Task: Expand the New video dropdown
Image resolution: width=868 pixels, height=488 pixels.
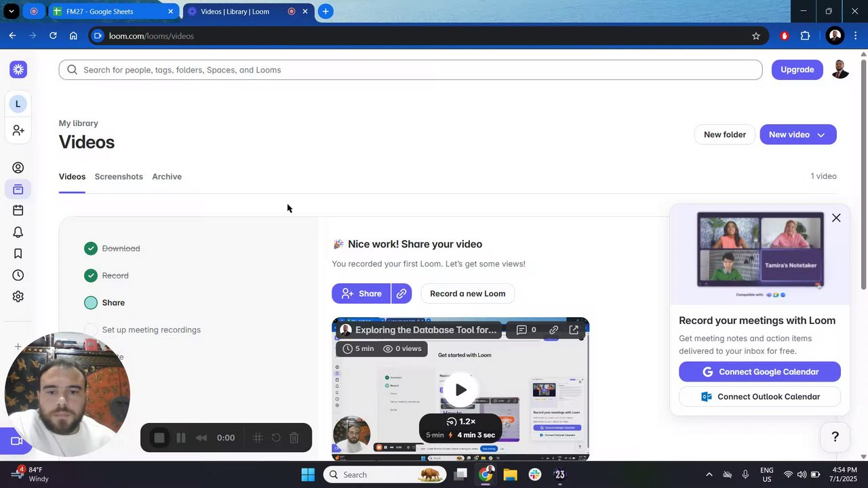Action: coord(821,135)
